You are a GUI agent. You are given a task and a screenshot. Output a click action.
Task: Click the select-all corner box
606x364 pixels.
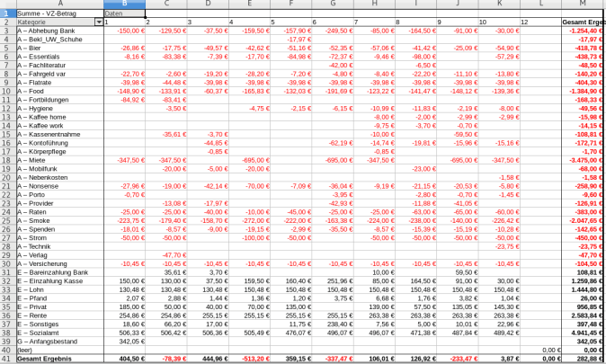[7, 4]
